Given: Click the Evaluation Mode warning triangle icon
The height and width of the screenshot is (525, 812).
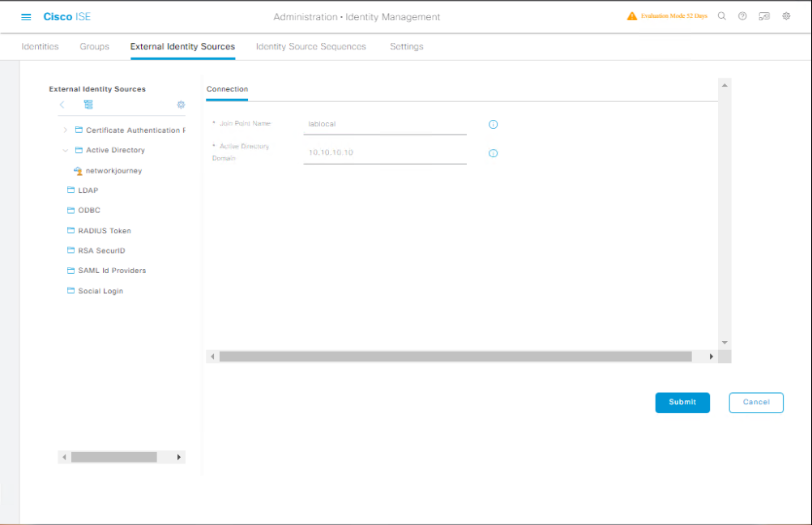Looking at the screenshot, I should [632, 16].
